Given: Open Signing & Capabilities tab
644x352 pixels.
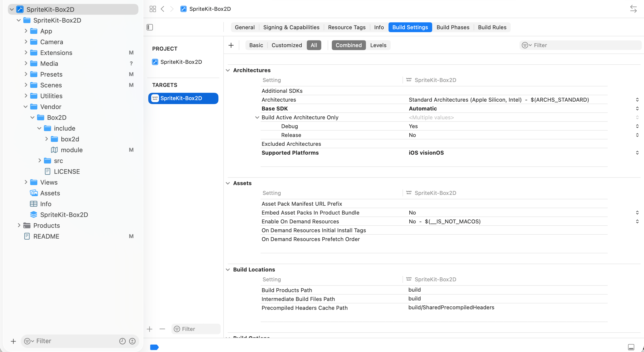Looking at the screenshot, I should coord(291,27).
